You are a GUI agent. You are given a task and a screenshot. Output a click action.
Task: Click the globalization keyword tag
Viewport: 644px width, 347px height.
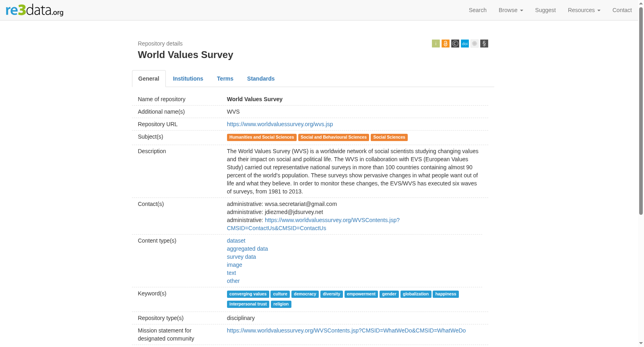pos(416,294)
